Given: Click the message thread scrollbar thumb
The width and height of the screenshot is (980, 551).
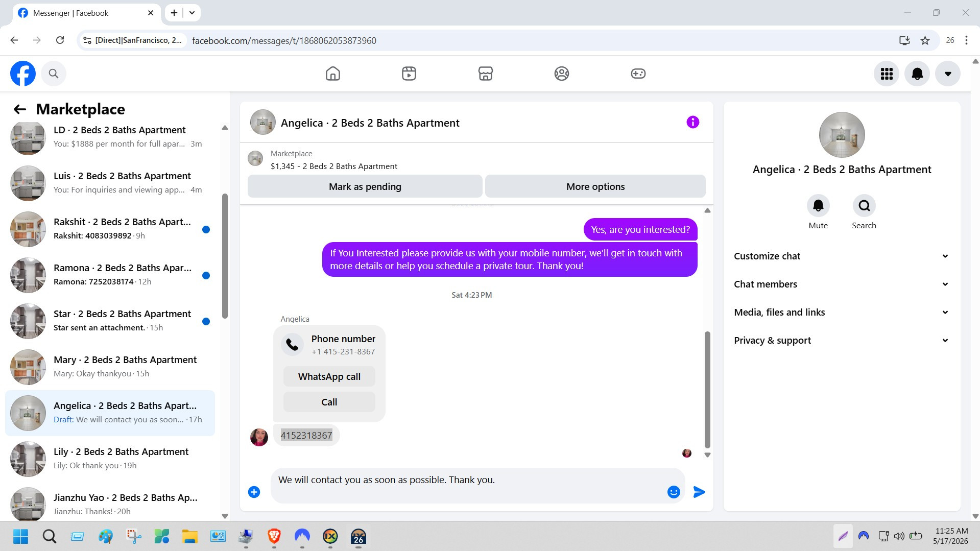Looking at the screenshot, I should tap(707, 389).
